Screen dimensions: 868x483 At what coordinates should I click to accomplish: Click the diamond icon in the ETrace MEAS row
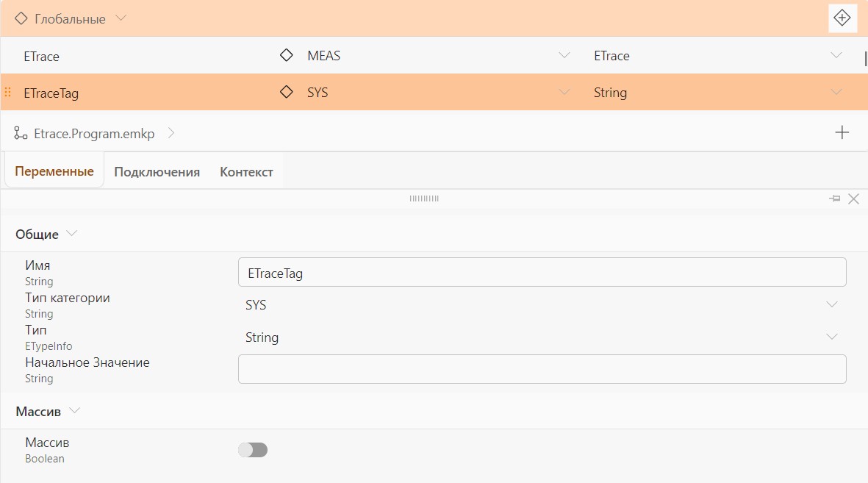coord(286,55)
